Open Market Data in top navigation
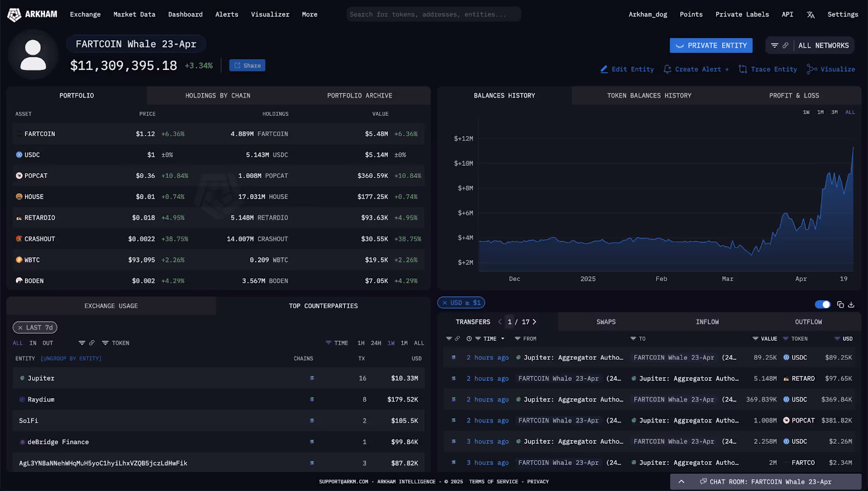The image size is (868, 491). [x=134, y=15]
